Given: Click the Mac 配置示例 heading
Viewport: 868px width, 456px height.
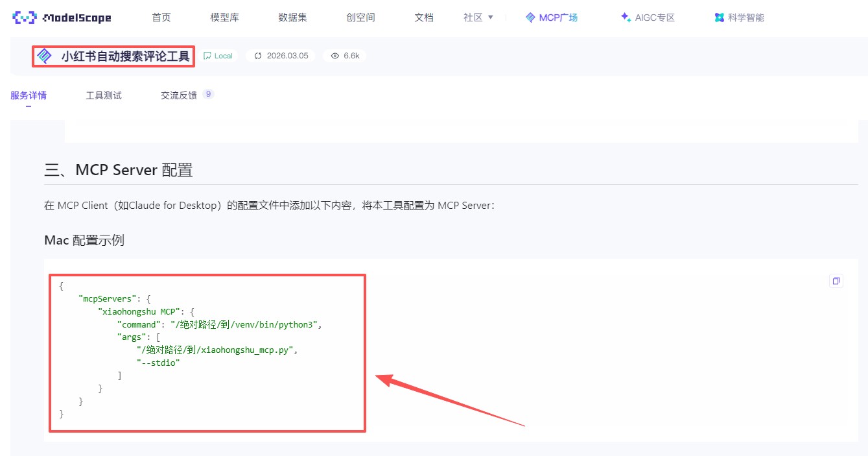Looking at the screenshot, I should (84, 241).
